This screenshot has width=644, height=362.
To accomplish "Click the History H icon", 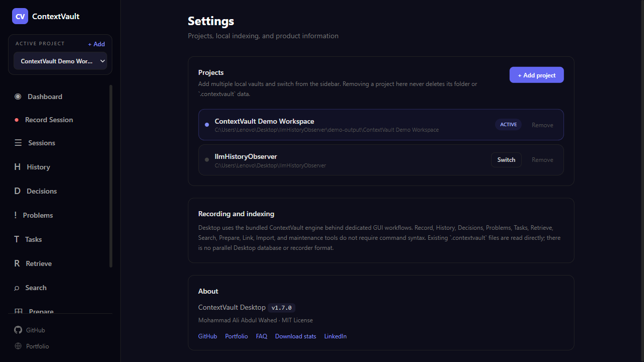I will point(17,167).
